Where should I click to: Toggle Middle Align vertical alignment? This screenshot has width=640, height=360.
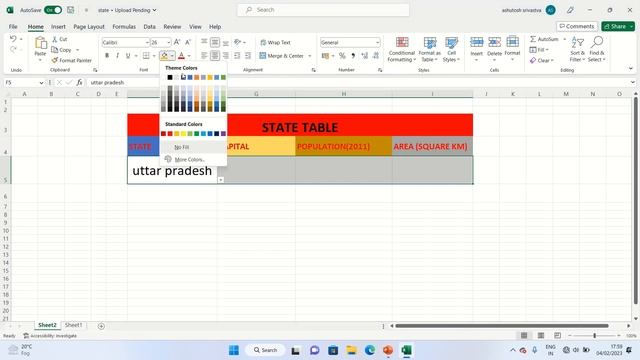[x=215, y=42]
